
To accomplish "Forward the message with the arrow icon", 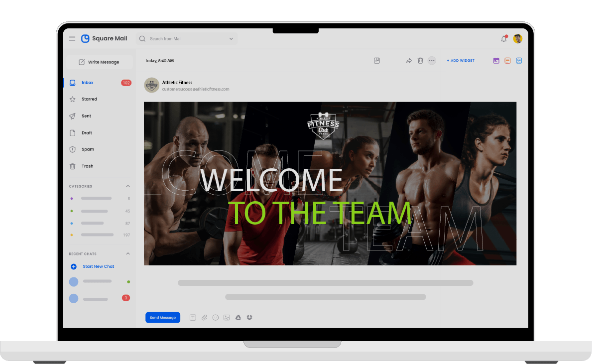I will 409,61.
